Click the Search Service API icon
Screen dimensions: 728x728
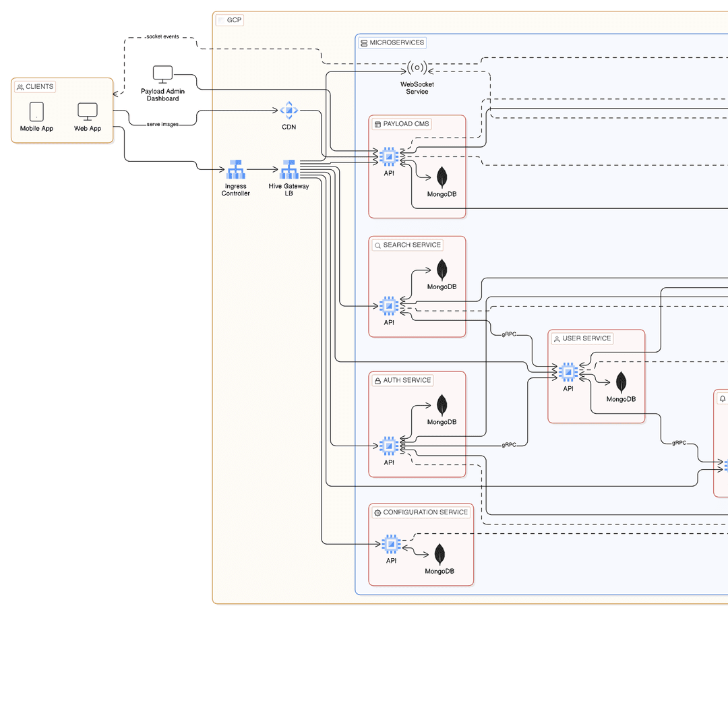[x=389, y=306]
